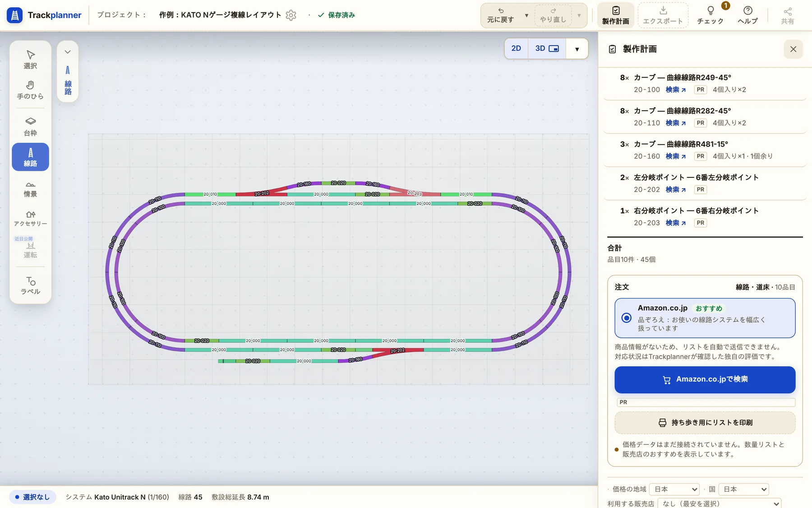Image resolution: width=812 pixels, height=508 pixels.
Task: Open 検索 link for 20-202
Action: tap(675, 190)
